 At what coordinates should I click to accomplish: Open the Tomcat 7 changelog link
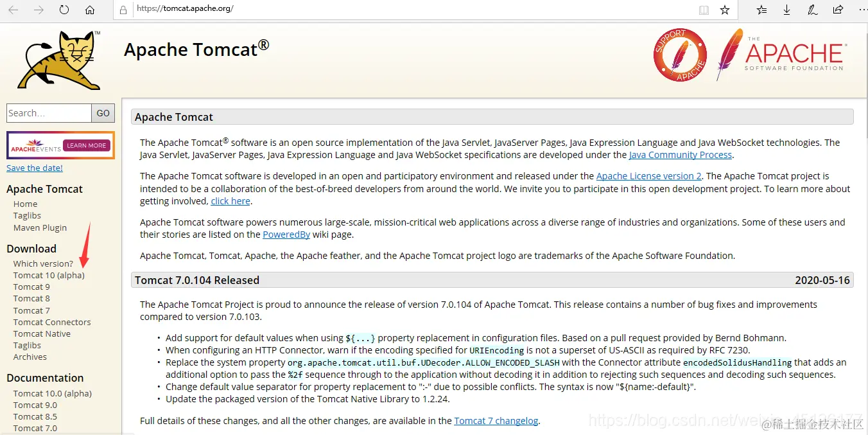(496, 421)
